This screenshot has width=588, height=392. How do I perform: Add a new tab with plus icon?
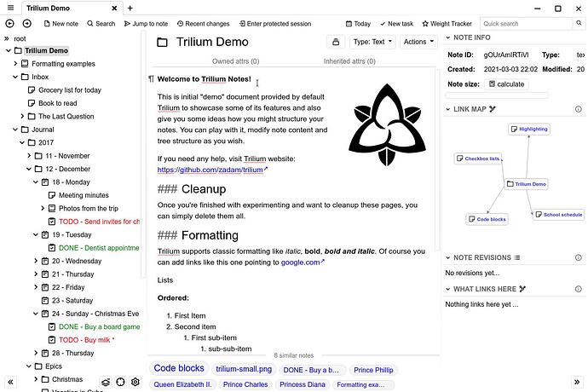(x=130, y=8)
